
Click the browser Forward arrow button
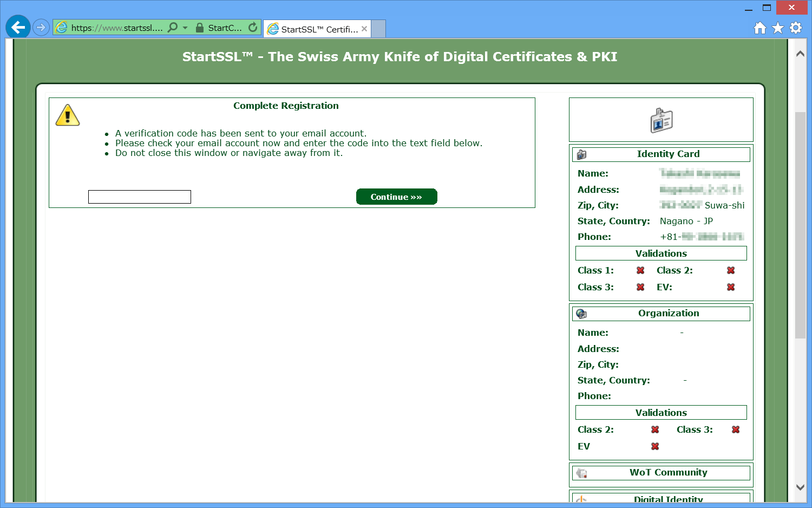coord(41,27)
